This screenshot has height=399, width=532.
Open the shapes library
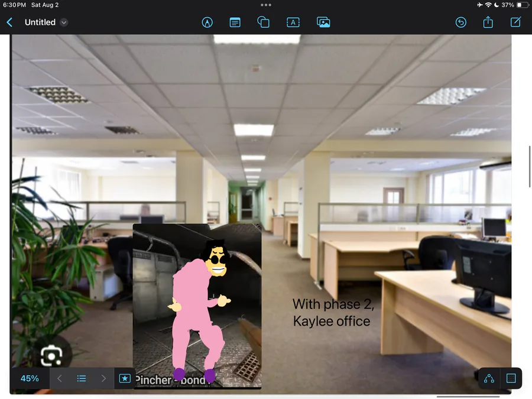tap(263, 22)
